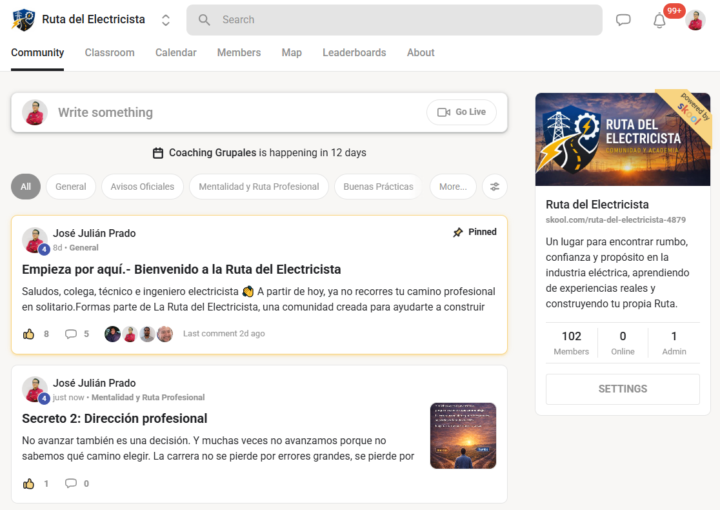Expand the More... categories list
Screen dimensions: 720x510
click(453, 186)
